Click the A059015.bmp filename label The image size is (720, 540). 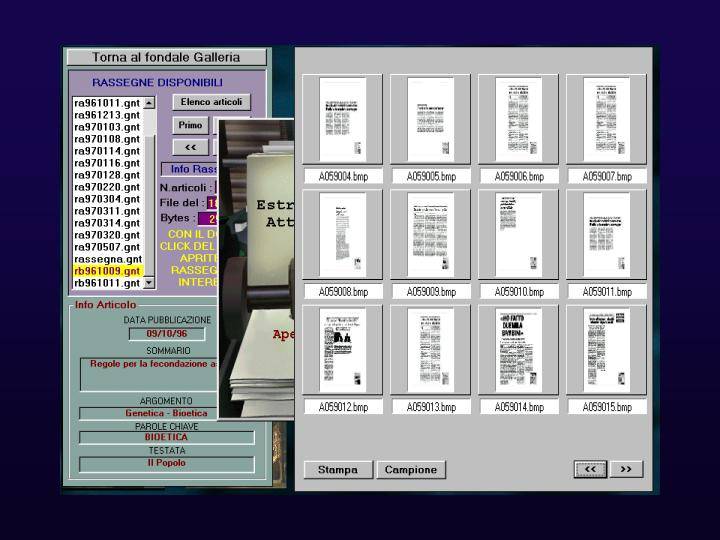click(x=608, y=407)
